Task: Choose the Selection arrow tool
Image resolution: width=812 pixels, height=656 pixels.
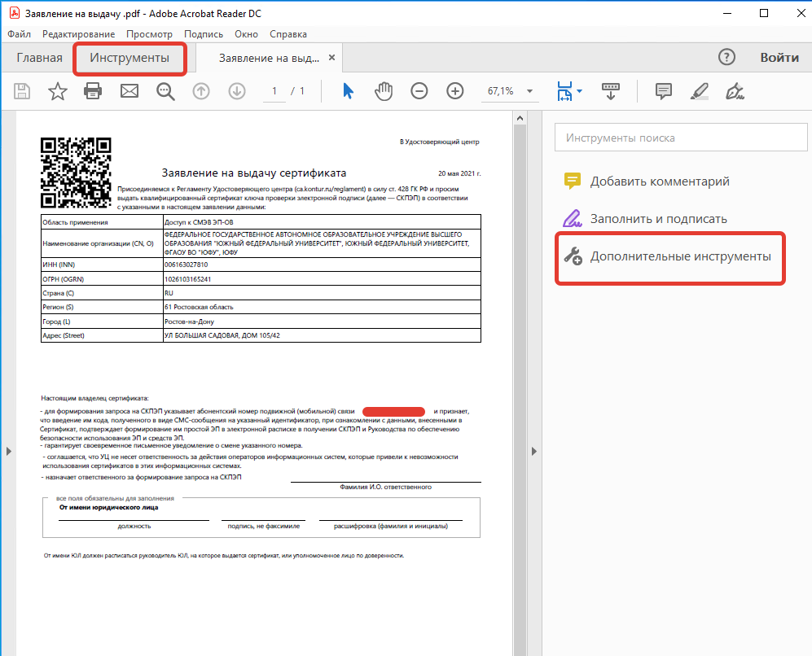Action: tap(348, 91)
